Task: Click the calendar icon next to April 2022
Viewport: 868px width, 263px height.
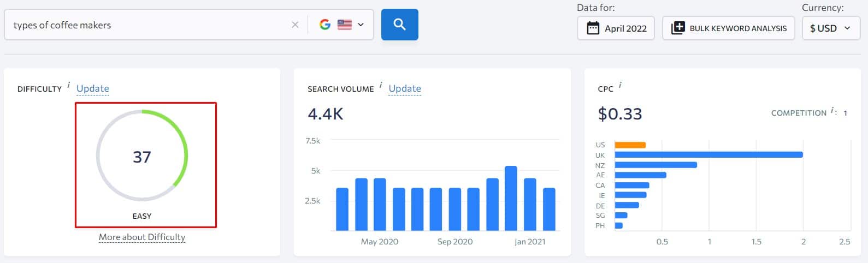Action: (593, 28)
